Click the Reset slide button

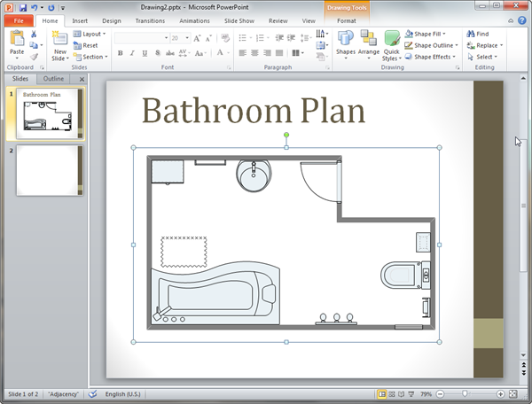tap(90, 45)
